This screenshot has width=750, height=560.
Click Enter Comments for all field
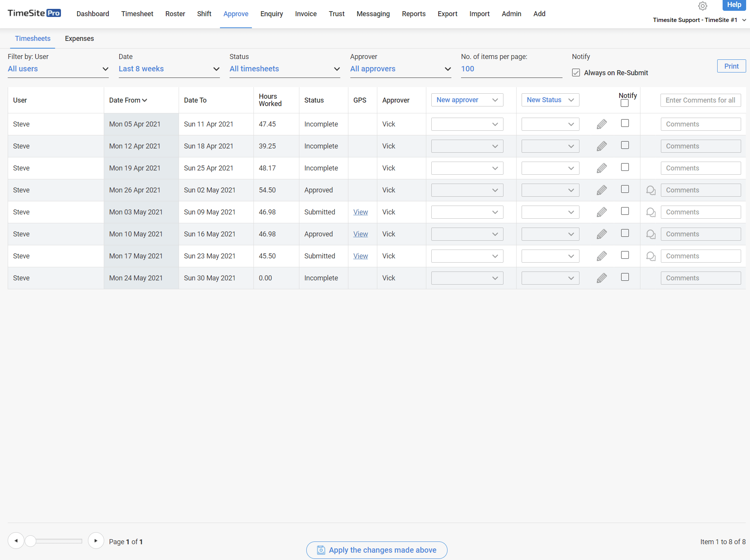point(701,100)
